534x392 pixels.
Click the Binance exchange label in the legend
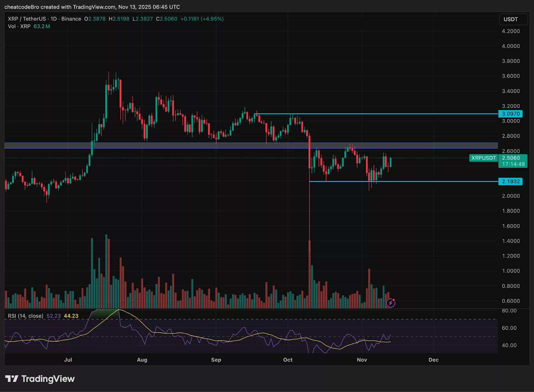tap(71, 19)
